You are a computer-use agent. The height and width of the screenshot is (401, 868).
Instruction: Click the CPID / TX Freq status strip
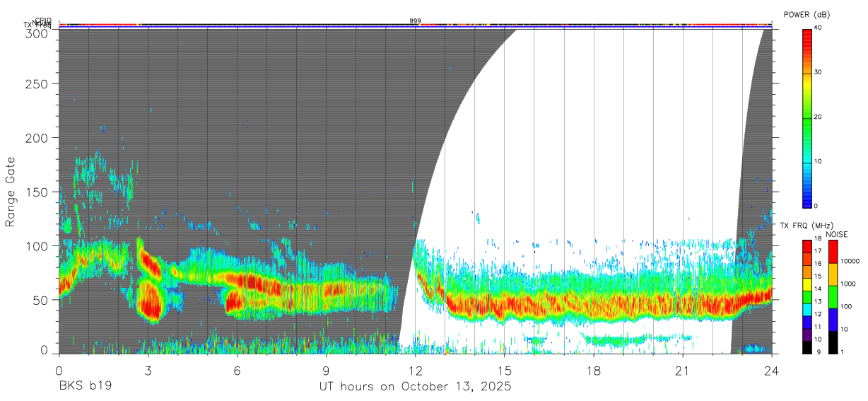coord(415,25)
